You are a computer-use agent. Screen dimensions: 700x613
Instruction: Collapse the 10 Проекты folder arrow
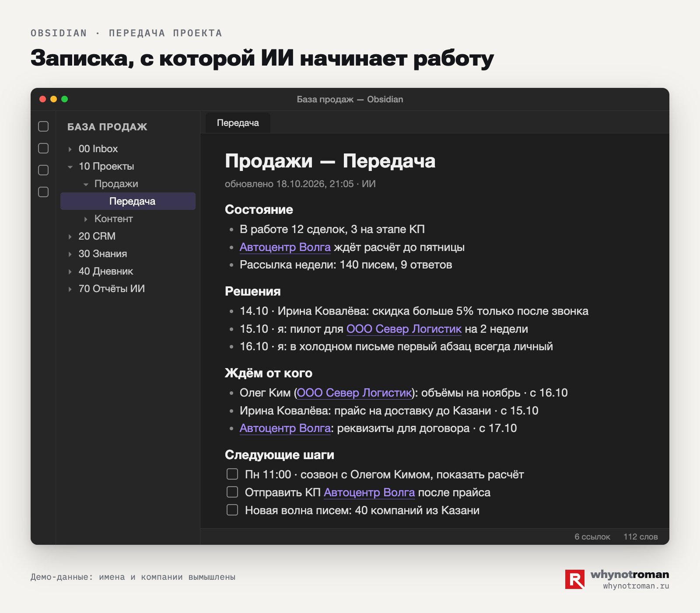pos(70,167)
